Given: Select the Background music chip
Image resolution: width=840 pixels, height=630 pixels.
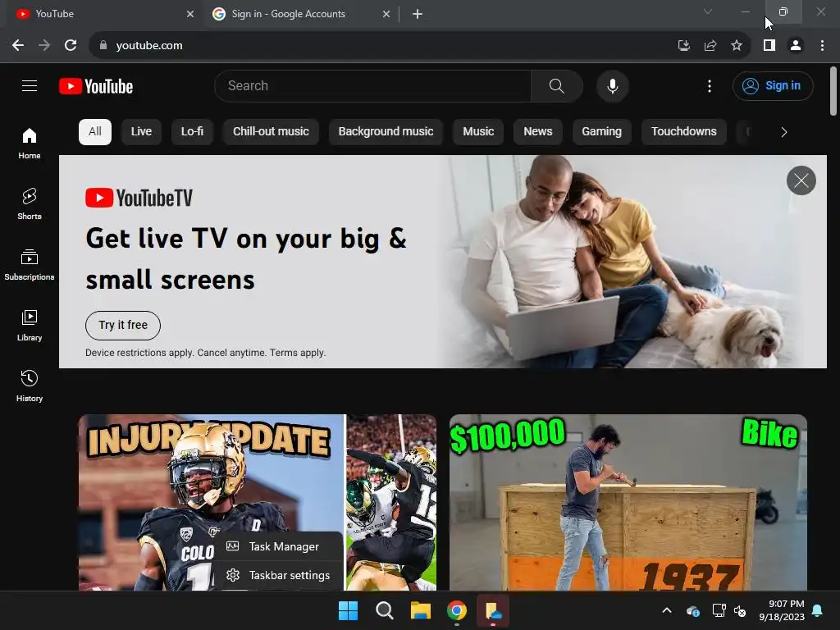Looking at the screenshot, I should [386, 132].
